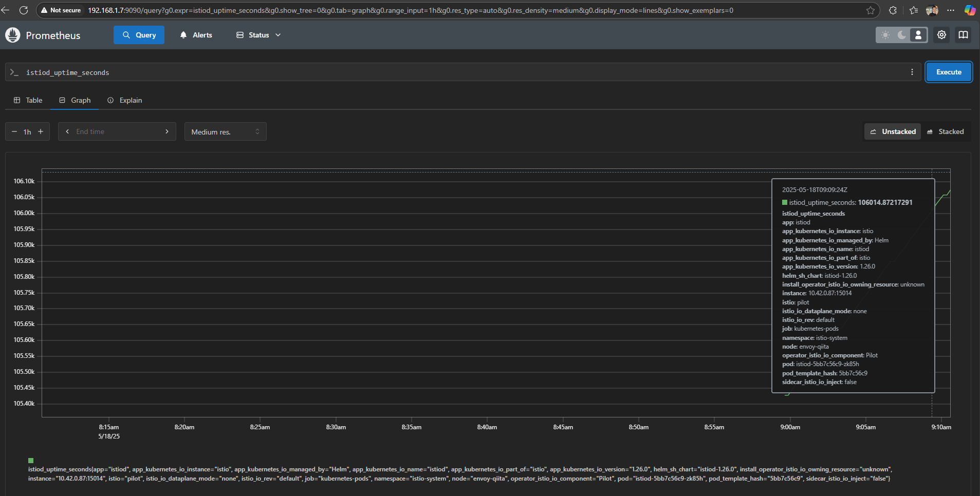Image resolution: width=980 pixels, height=496 pixels.
Task: Click the tooltip value 106014.87217291
Action: [885, 203]
